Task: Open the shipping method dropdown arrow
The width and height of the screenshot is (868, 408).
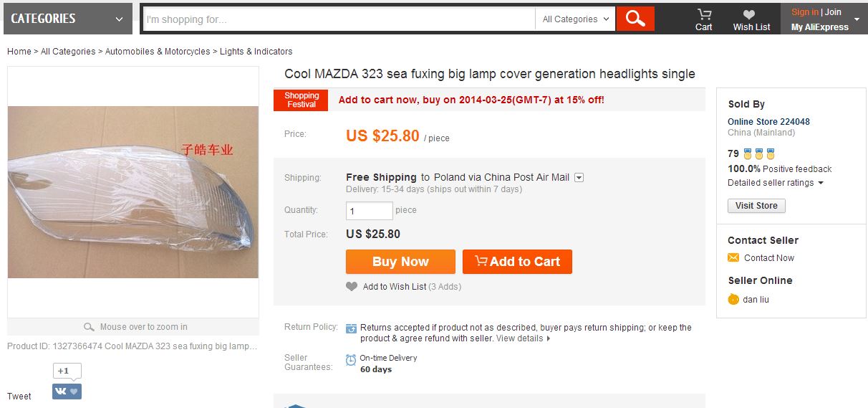Action: [579, 178]
